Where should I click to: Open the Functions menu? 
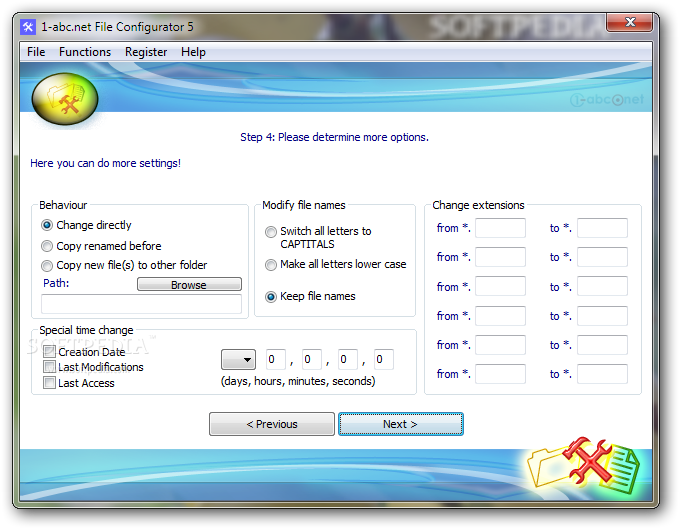coord(85,52)
